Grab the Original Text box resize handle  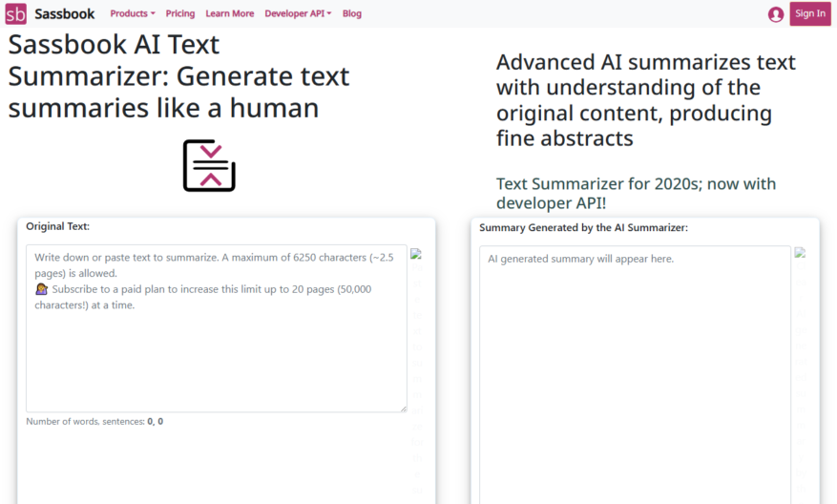pyautogui.click(x=403, y=409)
